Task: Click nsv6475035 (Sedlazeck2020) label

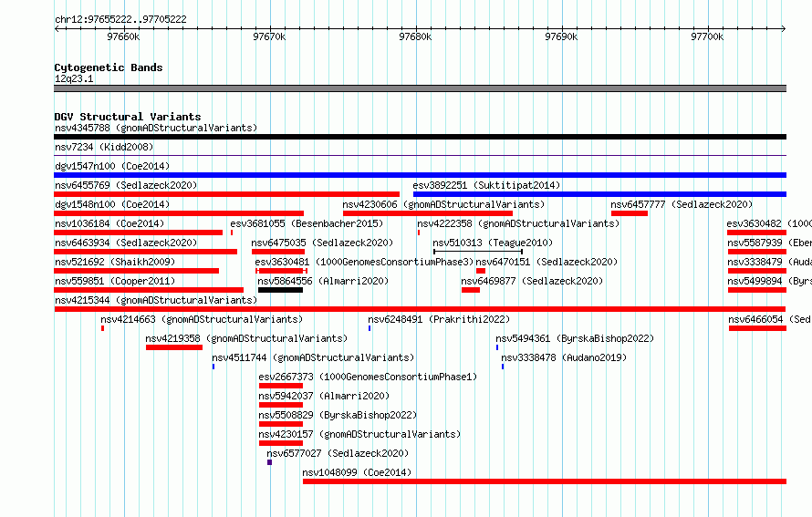Action: [322, 243]
